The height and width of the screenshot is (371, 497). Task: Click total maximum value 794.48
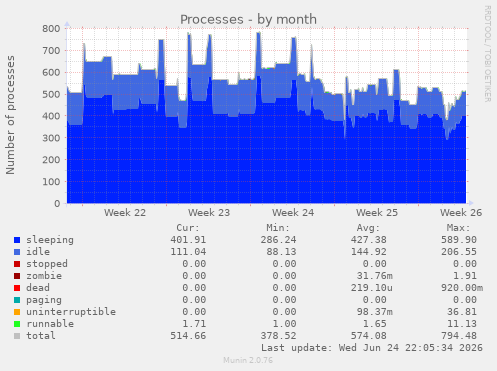[x=459, y=336]
